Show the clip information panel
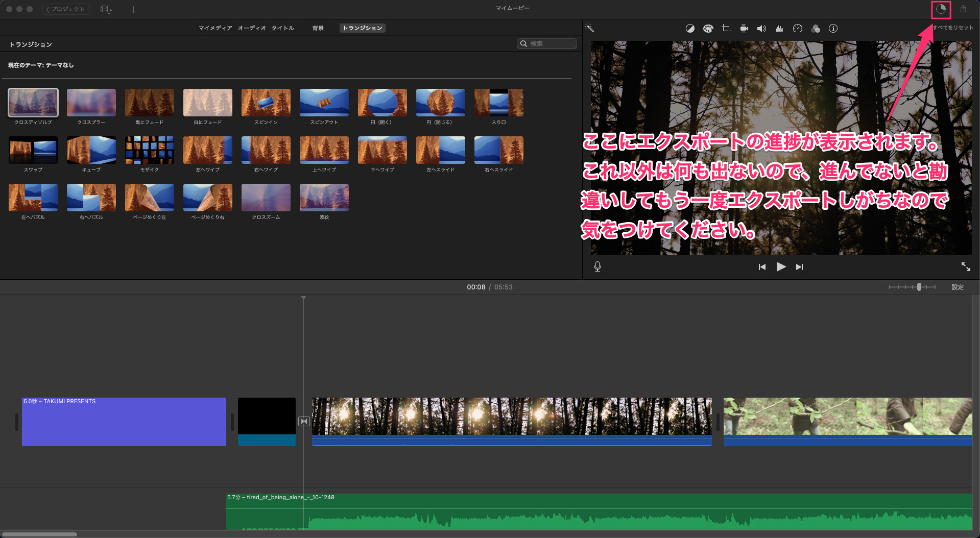The width and height of the screenshot is (980, 538). [833, 29]
